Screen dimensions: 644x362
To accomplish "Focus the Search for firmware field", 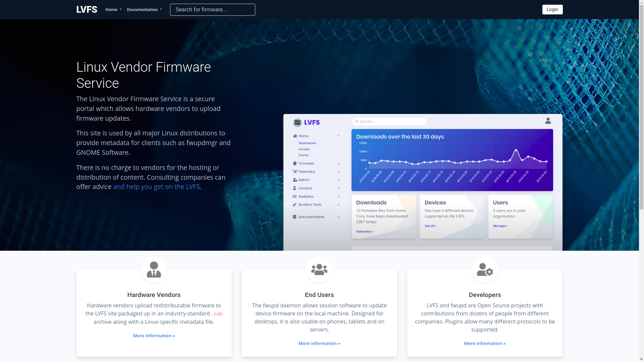I will click(x=213, y=10).
